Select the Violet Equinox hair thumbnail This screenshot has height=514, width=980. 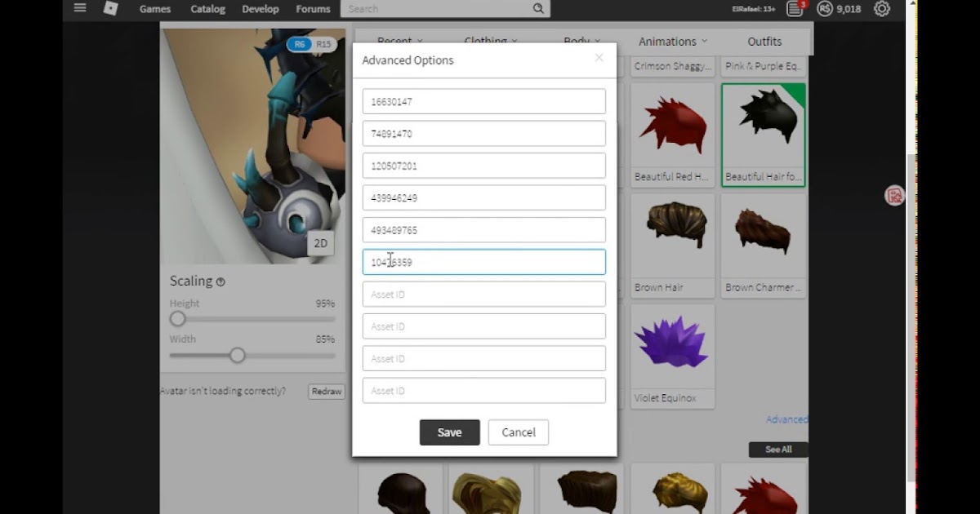coord(674,348)
